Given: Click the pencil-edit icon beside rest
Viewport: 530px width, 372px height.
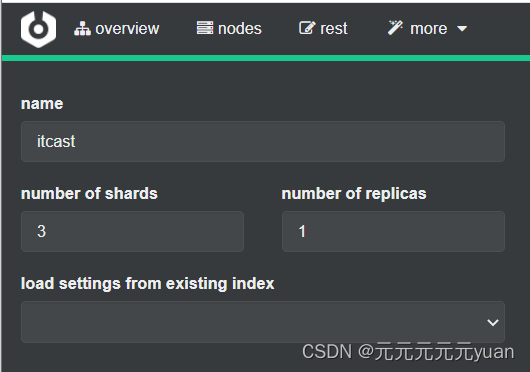Looking at the screenshot, I should (307, 28).
